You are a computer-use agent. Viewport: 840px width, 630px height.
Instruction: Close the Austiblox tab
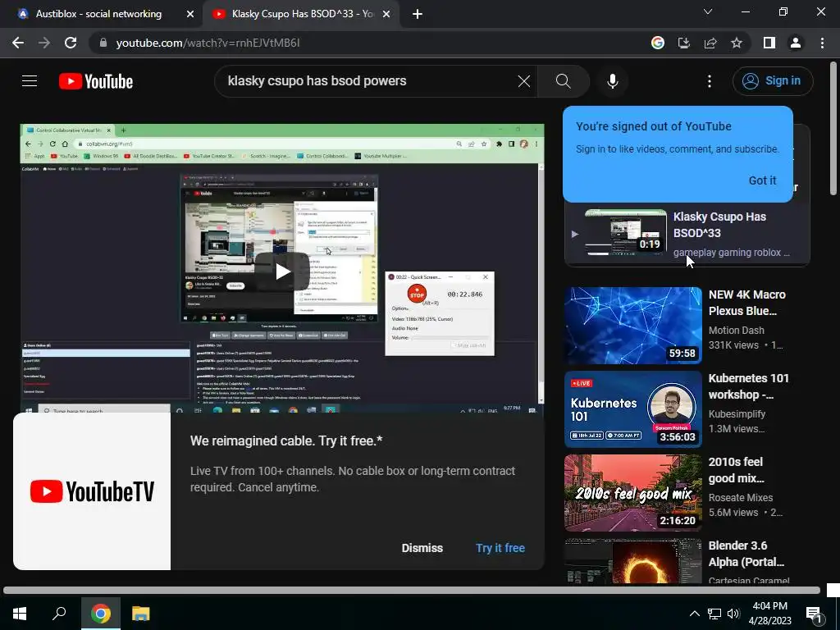pyautogui.click(x=190, y=14)
